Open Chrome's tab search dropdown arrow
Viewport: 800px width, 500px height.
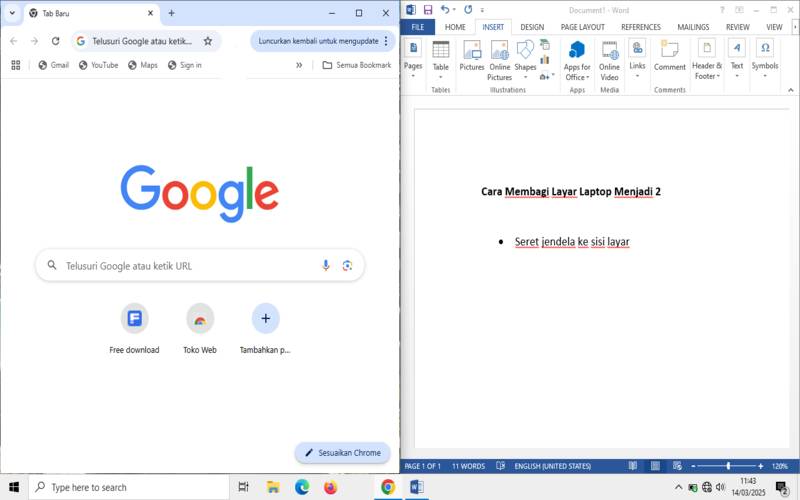[12, 13]
